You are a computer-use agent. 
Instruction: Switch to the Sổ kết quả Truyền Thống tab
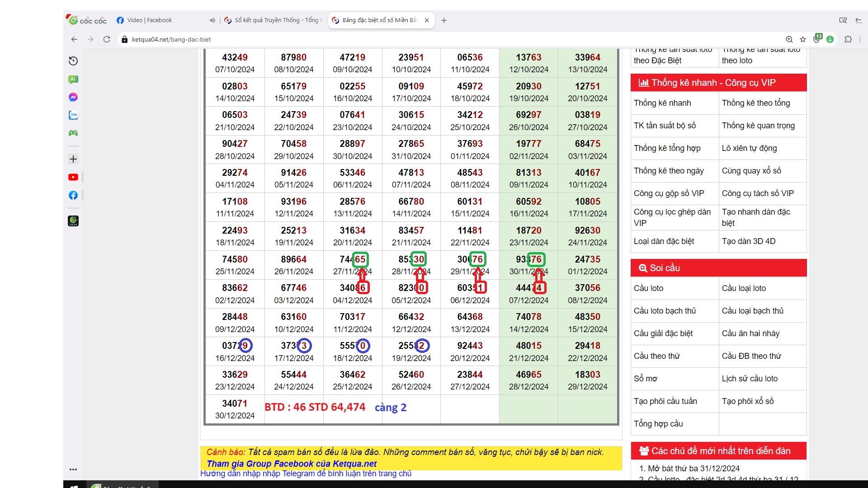(x=276, y=20)
